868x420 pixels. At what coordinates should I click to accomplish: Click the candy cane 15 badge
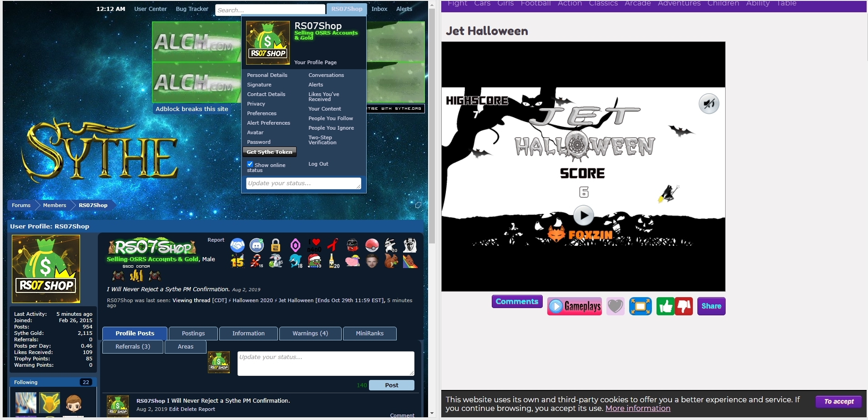[x=257, y=261]
